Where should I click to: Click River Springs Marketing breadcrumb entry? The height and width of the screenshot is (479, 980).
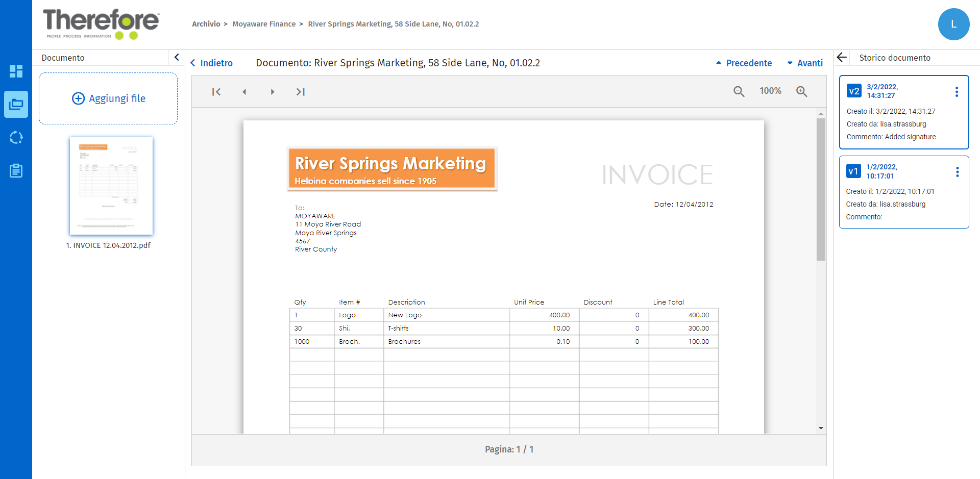(x=393, y=24)
